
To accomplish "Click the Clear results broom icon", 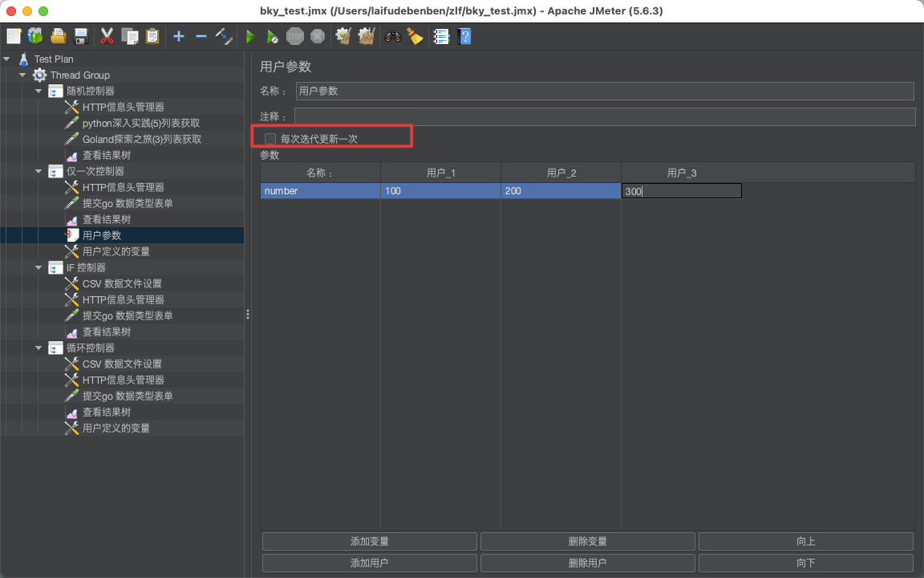I will [343, 37].
